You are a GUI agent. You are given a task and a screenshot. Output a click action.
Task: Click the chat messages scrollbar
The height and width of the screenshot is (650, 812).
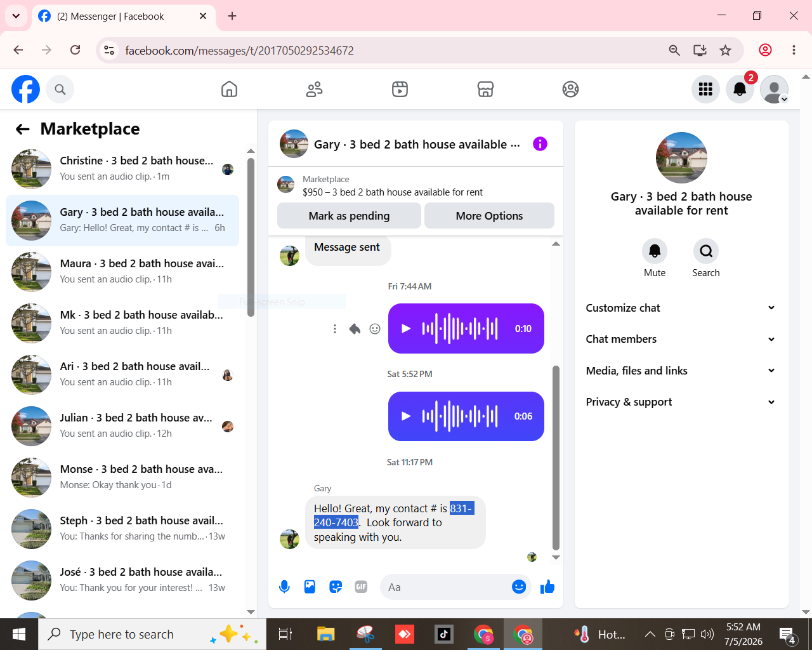coord(556,457)
